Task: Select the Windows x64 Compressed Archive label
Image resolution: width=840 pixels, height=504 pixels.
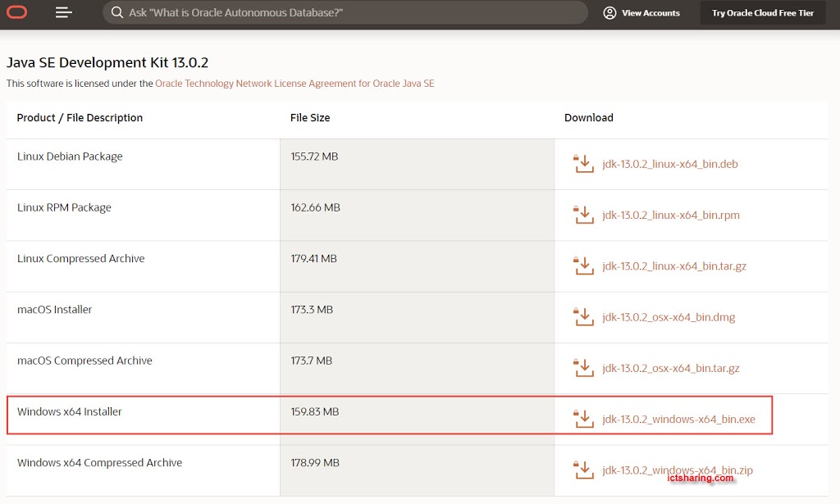Action: click(99, 463)
